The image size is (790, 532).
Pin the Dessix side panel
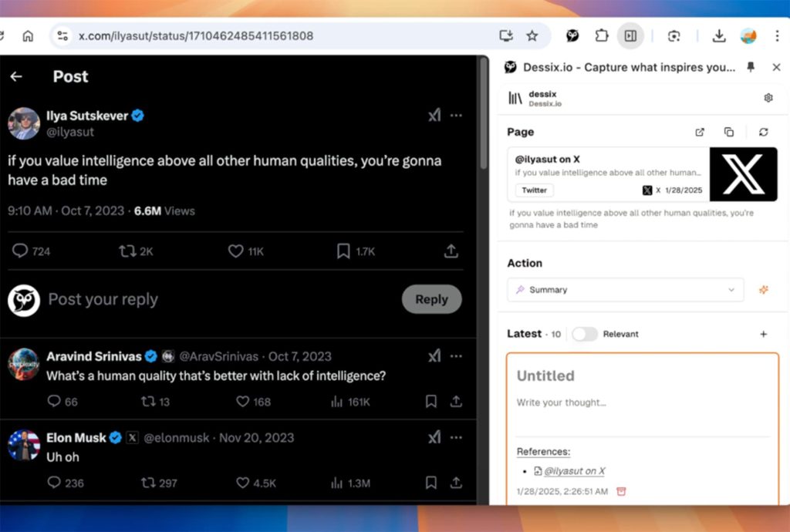point(751,67)
